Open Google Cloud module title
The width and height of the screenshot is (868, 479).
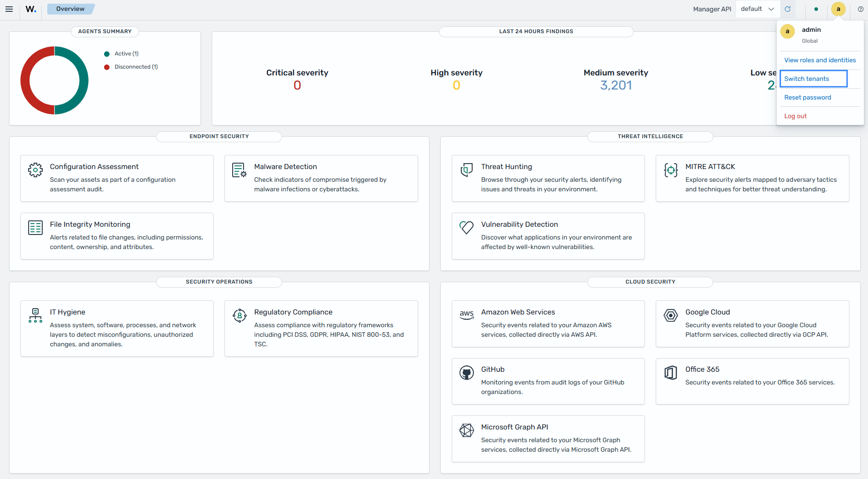point(708,312)
